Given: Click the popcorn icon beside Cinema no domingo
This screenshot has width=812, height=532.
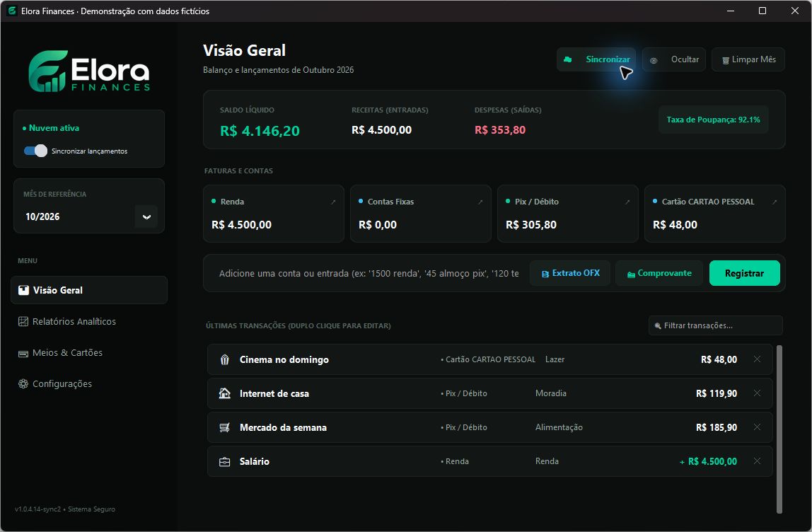Looking at the screenshot, I should pyautogui.click(x=225, y=359).
